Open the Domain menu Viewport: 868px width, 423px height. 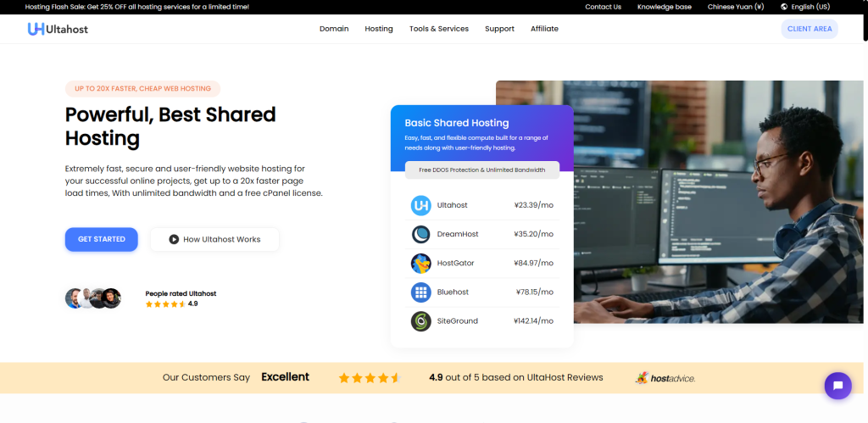pyautogui.click(x=334, y=29)
